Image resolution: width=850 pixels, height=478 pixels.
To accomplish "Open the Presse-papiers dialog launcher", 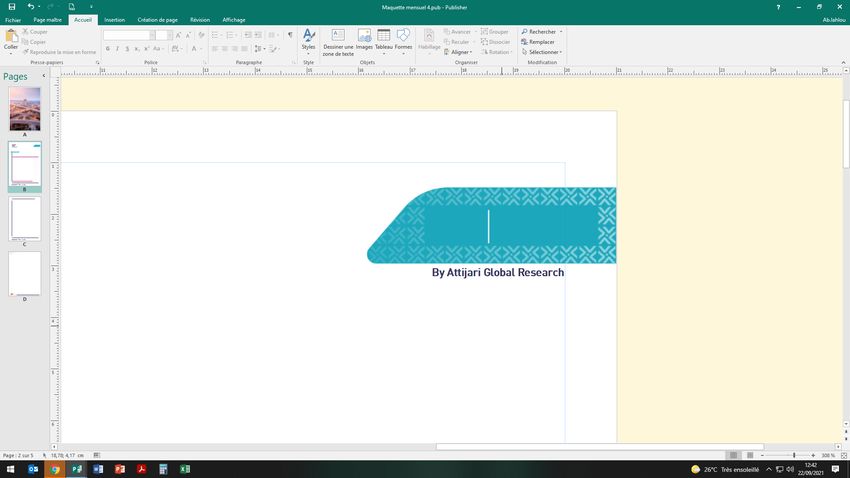I will click(98, 63).
